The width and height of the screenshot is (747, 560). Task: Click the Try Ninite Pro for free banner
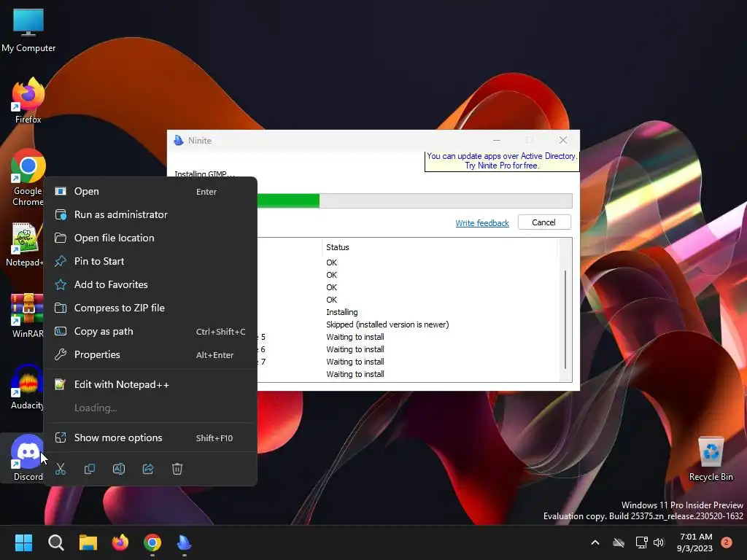(502, 161)
